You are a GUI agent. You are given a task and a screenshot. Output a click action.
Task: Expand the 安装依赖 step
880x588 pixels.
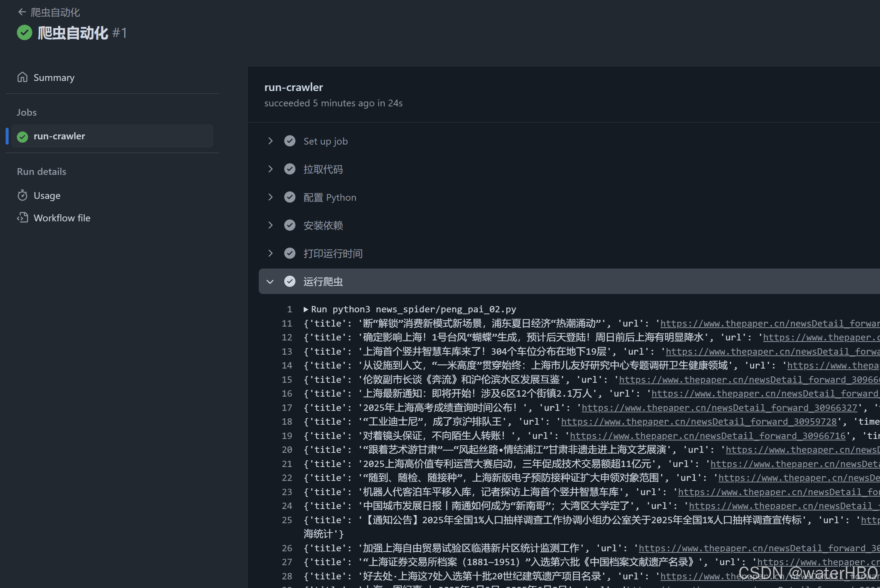(x=270, y=225)
